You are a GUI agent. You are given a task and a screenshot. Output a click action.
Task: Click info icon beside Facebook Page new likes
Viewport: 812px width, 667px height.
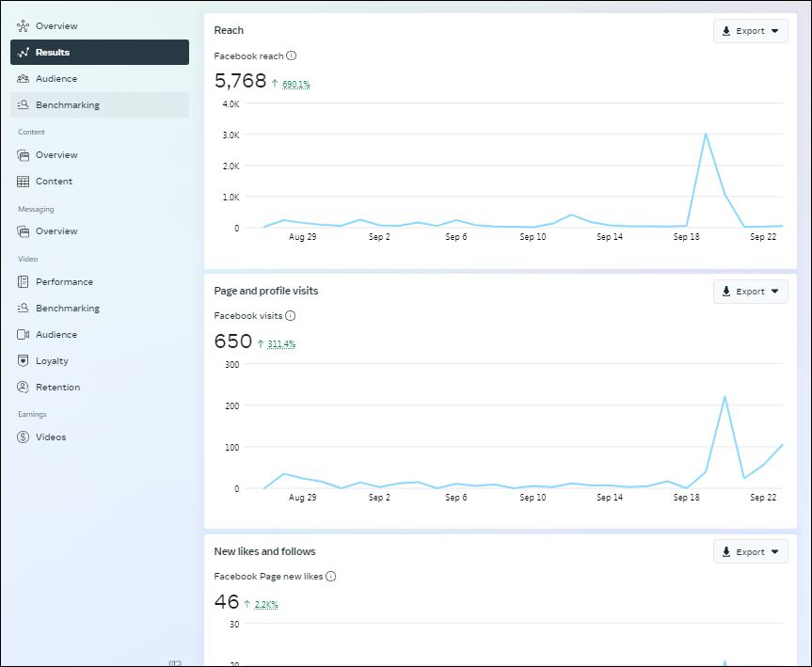(x=331, y=576)
